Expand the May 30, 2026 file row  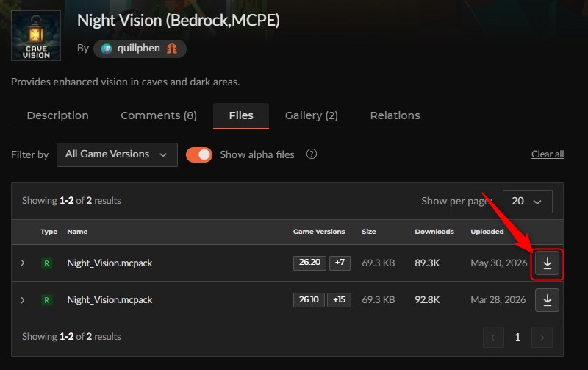23,263
